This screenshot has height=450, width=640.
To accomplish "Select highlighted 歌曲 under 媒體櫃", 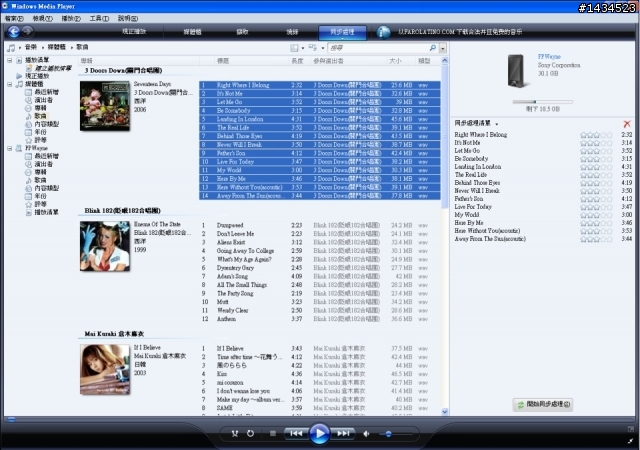I will [40, 116].
